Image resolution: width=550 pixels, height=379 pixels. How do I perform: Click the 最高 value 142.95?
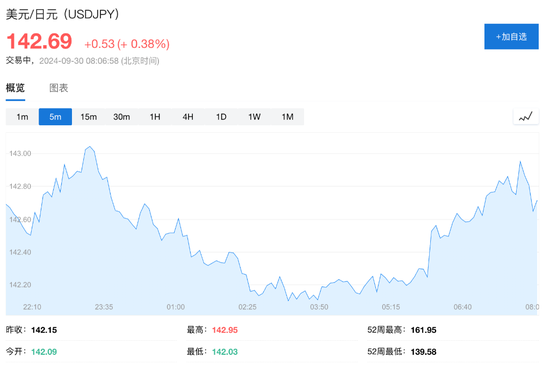pos(225,330)
